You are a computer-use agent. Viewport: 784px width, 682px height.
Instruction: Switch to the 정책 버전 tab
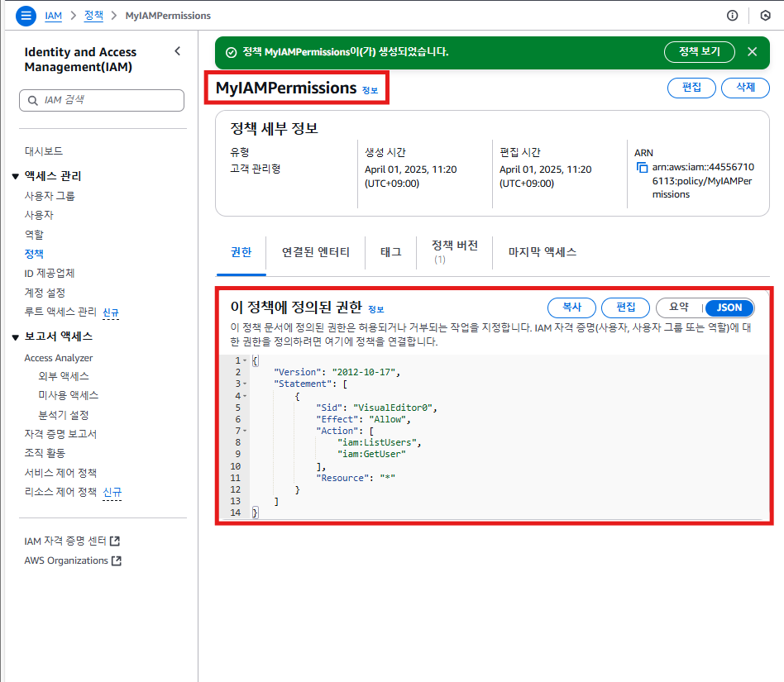pos(455,252)
